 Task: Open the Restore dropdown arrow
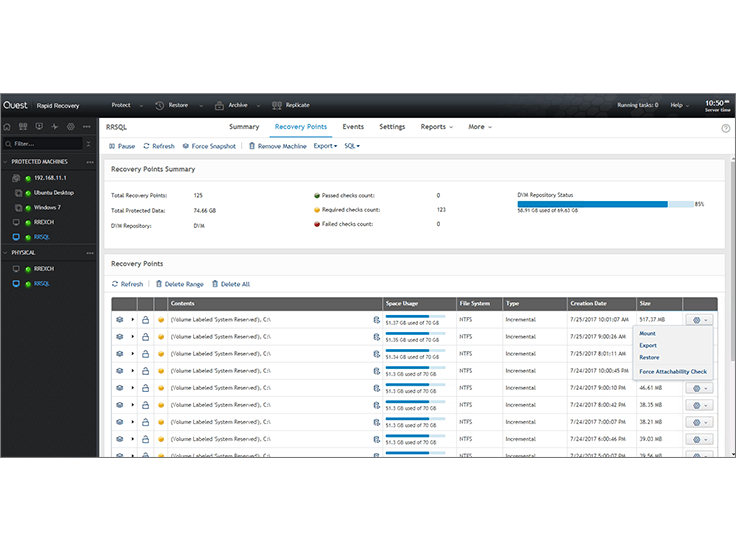201,106
